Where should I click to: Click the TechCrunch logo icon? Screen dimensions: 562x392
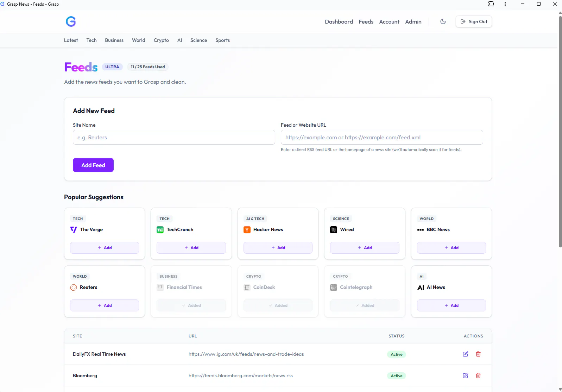point(160,230)
